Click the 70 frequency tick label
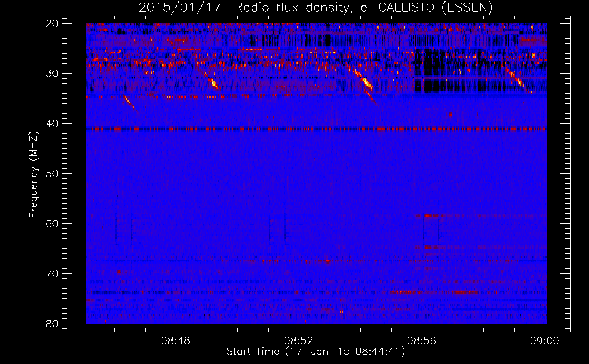This screenshot has height=364, width=589. (52, 274)
